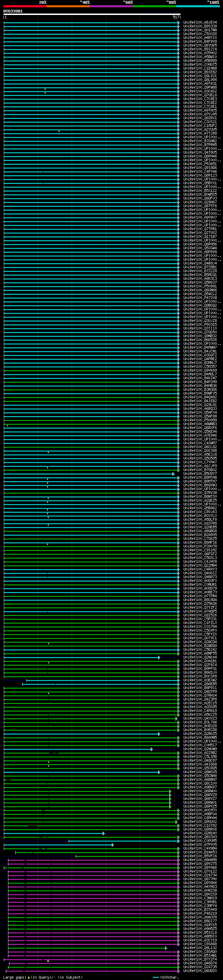Open the UniRef100_A8JE04 hit label
This screenshot has height=980, width=223.
click(200, 23)
